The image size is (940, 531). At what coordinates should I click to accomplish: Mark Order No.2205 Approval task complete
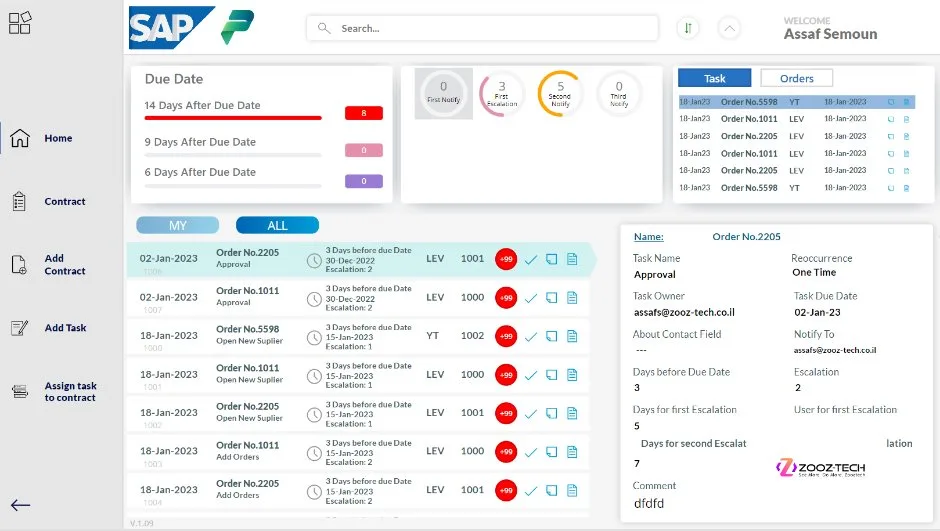point(531,260)
